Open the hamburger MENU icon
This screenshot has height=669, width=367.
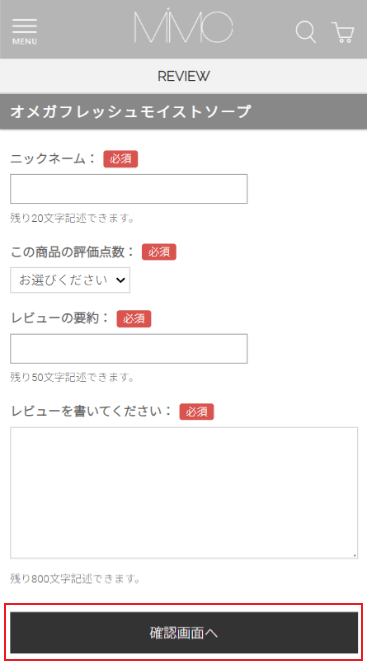(24, 31)
